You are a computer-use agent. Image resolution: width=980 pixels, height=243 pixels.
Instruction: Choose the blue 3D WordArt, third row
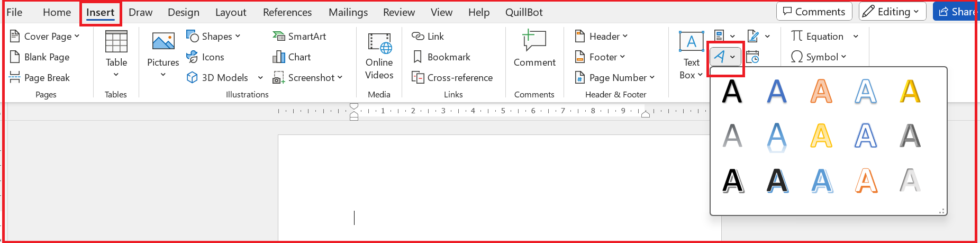coord(822,181)
